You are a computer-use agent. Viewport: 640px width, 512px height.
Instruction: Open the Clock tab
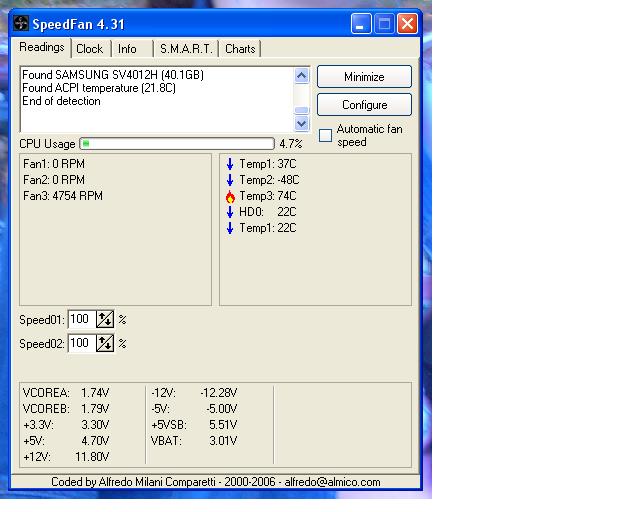point(90,49)
